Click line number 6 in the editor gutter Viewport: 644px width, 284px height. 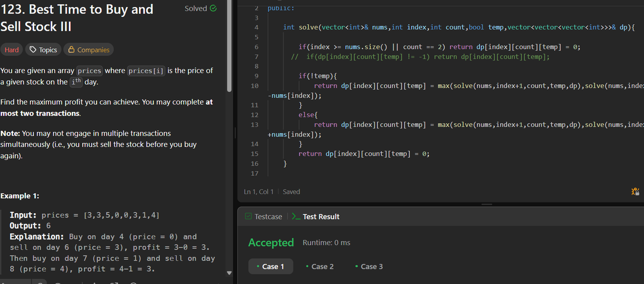coord(257,47)
